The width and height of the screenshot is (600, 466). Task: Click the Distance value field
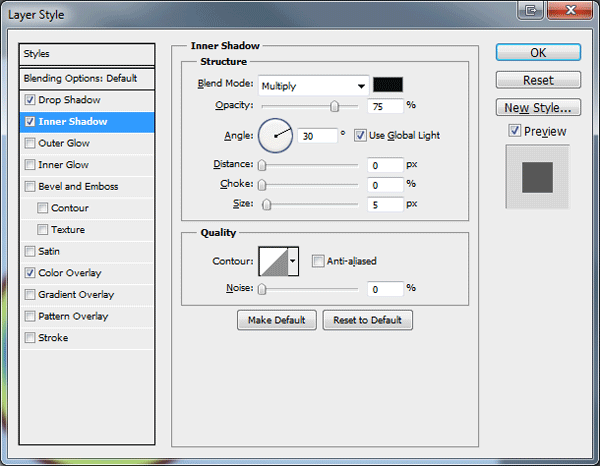pyautogui.click(x=385, y=165)
